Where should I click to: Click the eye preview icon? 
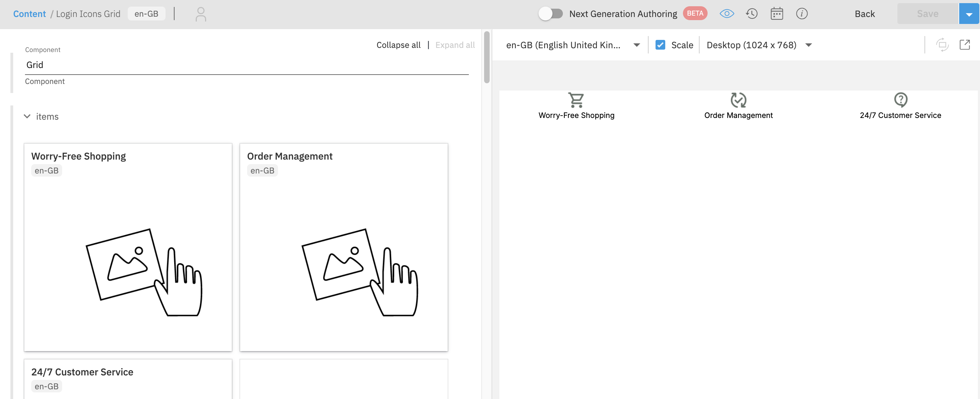(x=727, y=14)
